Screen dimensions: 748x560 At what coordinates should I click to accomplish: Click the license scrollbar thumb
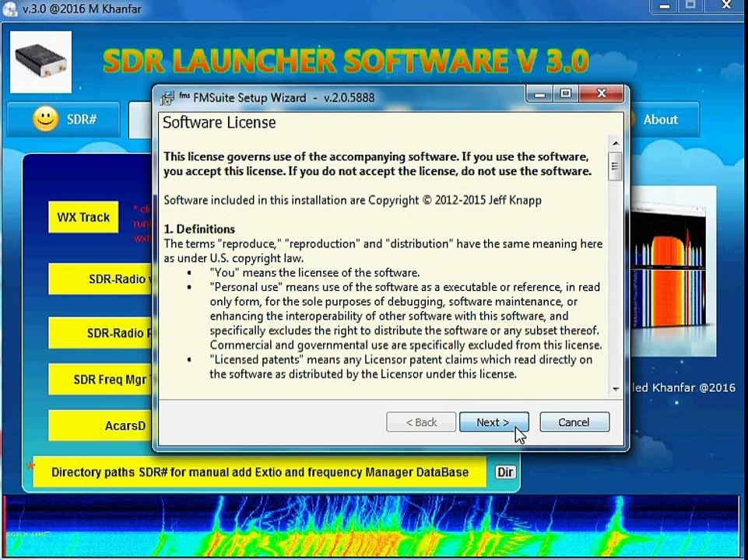(616, 166)
